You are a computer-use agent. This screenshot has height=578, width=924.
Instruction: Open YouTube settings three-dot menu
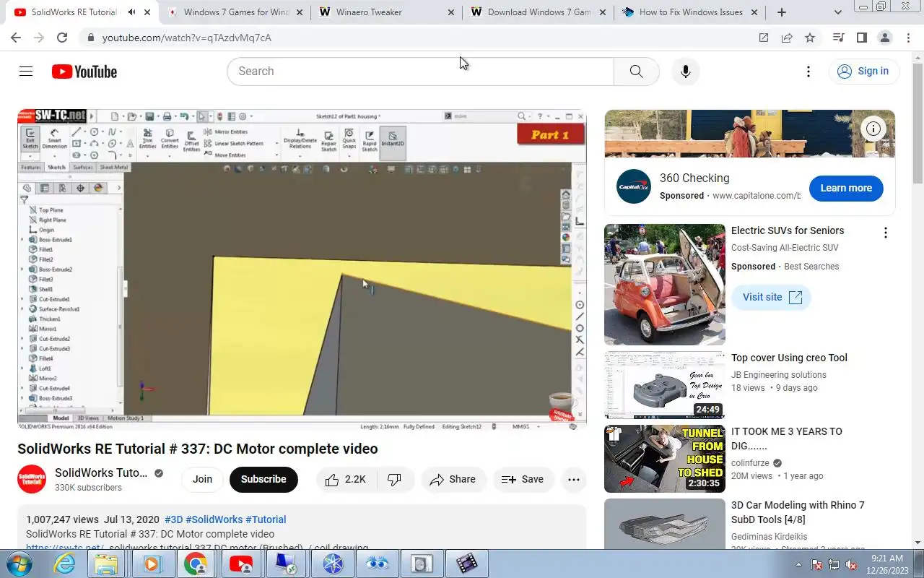pyautogui.click(x=808, y=71)
